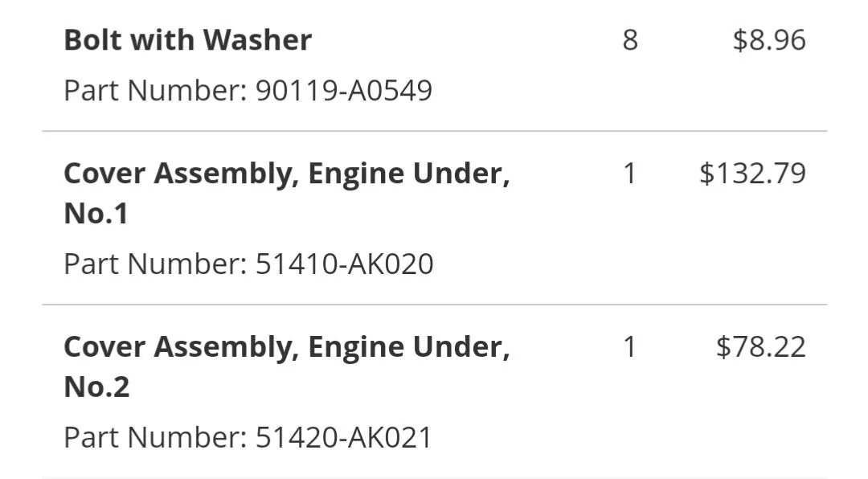This screenshot has width=868, height=479.
Task: Click the quantity 8 for Bolt with Washer
Action: (x=630, y=40)
